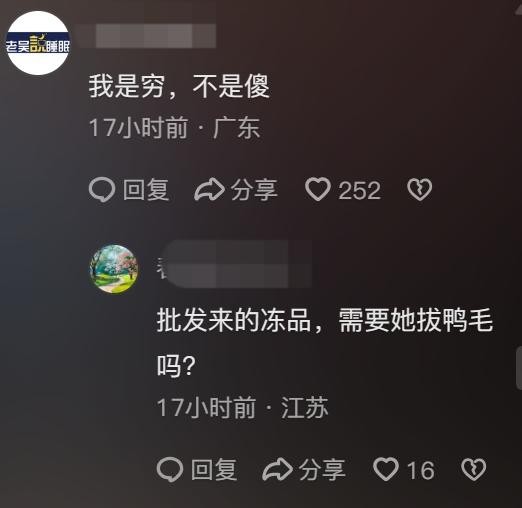The height and width of the screenshot is (508, 522).
Task: Tap the share arrow icon under first comment
Action: 209,189
